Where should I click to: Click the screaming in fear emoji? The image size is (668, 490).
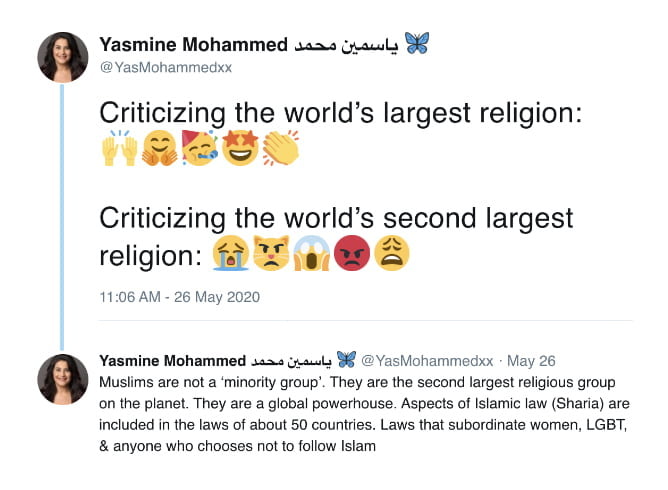pos(311,255)
